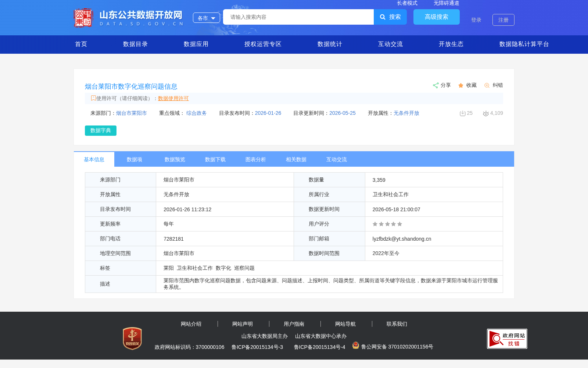Click the favorite star icon
This screenshot has height=368, width=588.
[x=461, y=85]
